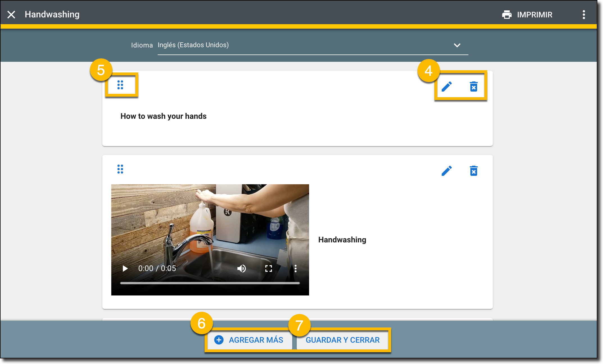Edit the Handwashing video card with pencil

pos(446,171)
